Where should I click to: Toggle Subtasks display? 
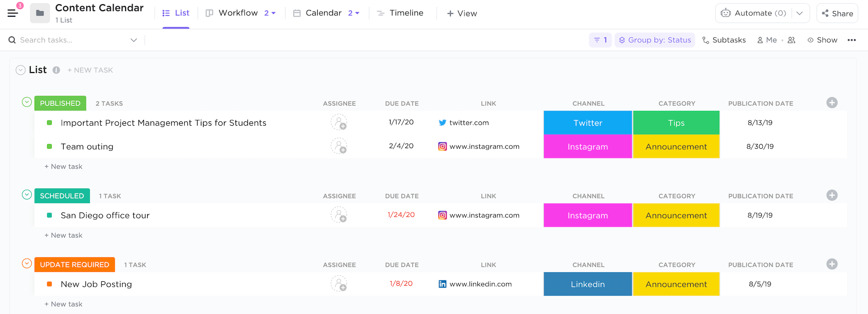coord(724,40)
